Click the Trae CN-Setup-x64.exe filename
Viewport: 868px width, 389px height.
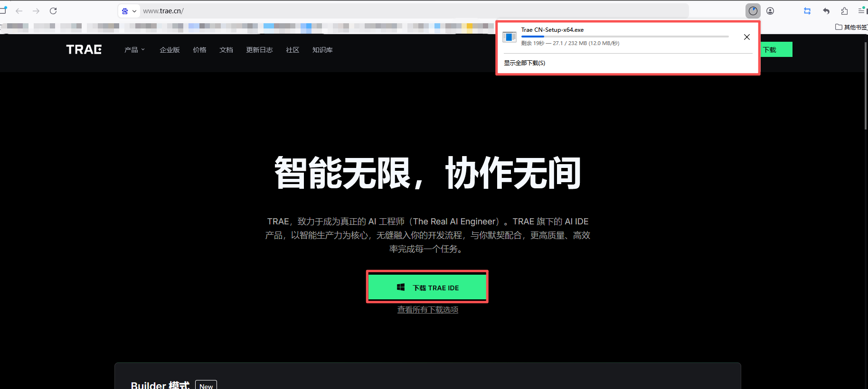tap(552, 29)
